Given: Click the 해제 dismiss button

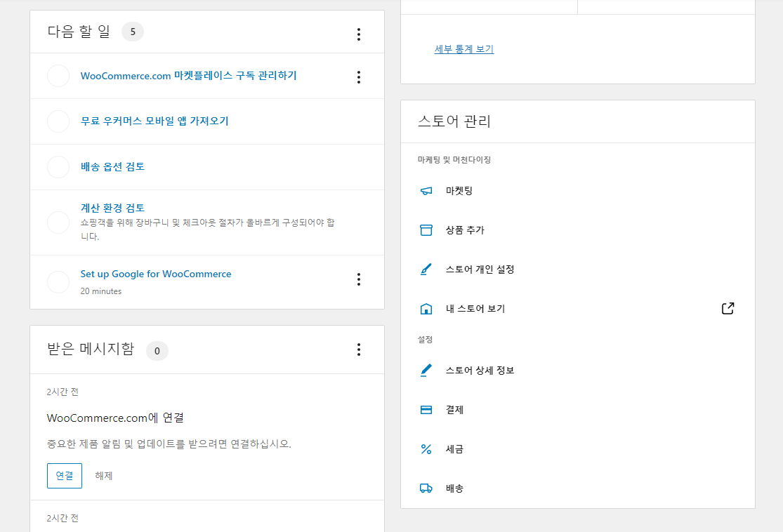Looking at the screenshot, I should (104, 476).
